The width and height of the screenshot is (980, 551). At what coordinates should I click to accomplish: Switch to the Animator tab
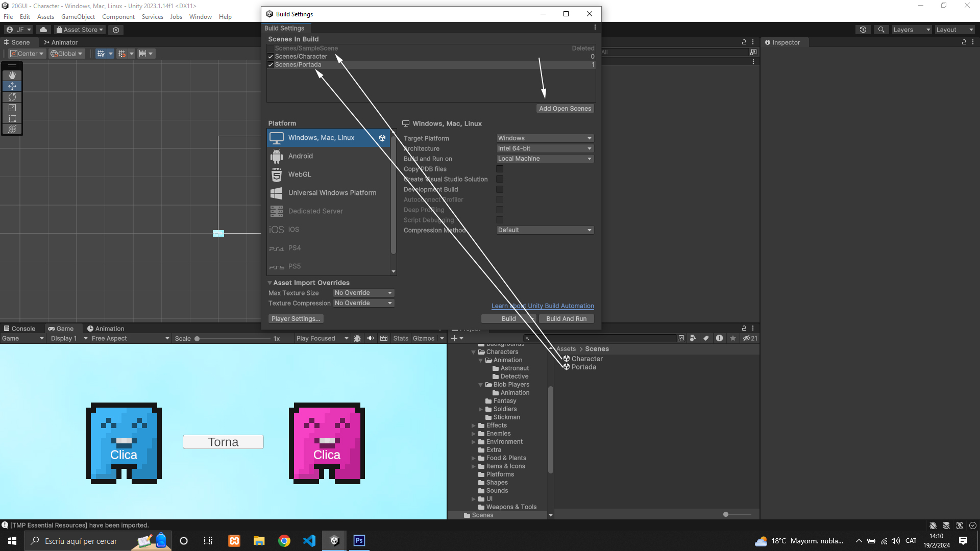[x=61, y=42]
